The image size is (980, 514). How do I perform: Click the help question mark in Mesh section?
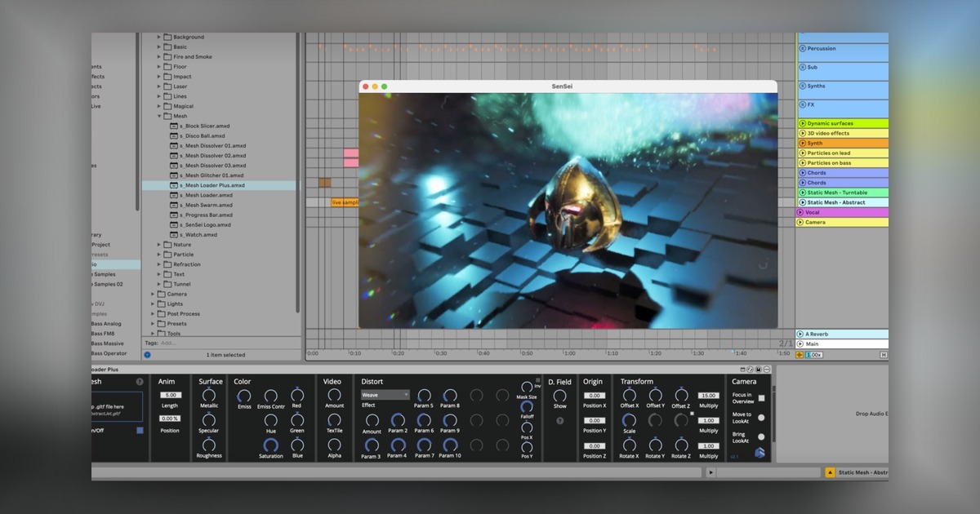140,382
